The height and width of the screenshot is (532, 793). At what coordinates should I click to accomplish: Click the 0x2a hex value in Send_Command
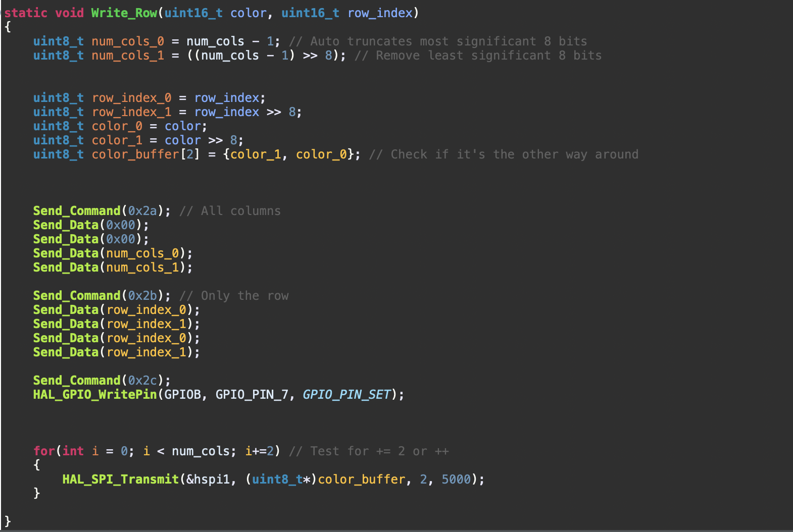[x=142, y=211]
